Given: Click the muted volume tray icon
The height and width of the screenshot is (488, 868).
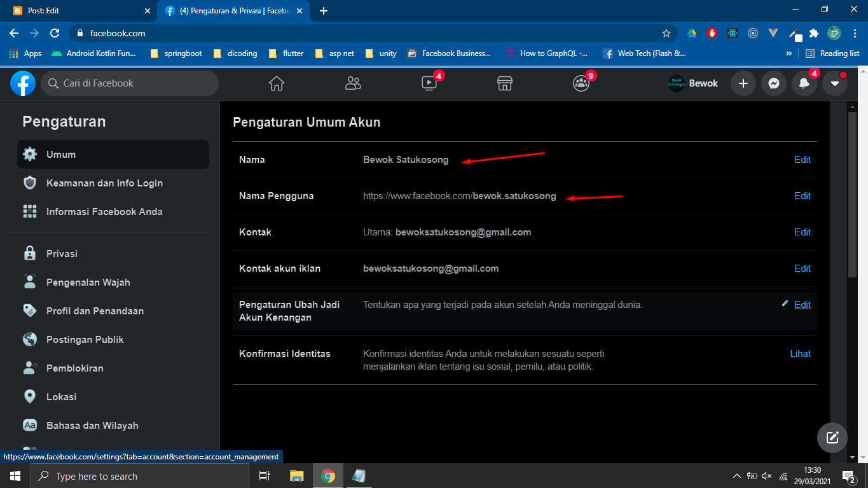Looking at the screenshot, I should [x=766, y=476].
